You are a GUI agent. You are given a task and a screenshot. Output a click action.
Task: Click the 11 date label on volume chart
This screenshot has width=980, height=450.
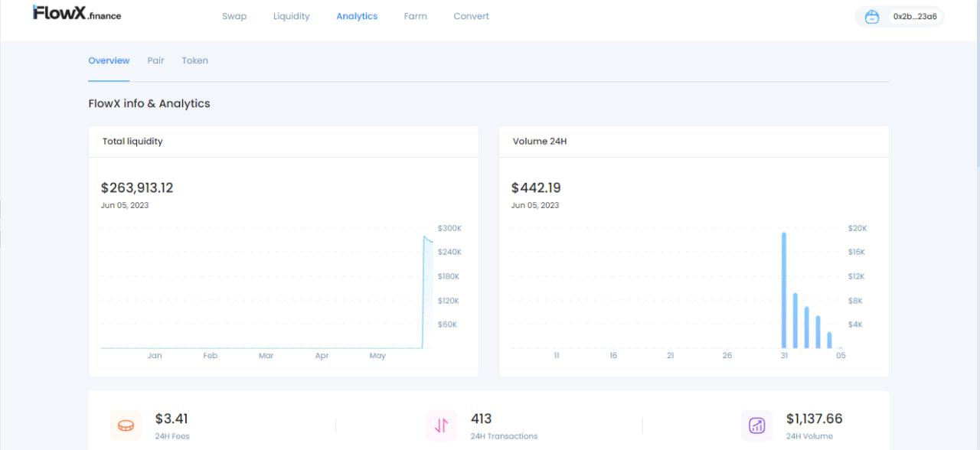tap(557, 356)
